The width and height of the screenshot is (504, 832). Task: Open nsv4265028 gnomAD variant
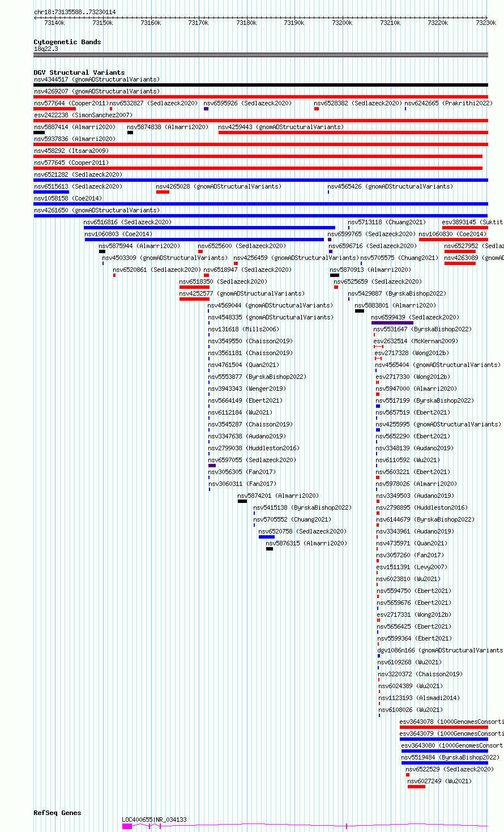[219, 187]
